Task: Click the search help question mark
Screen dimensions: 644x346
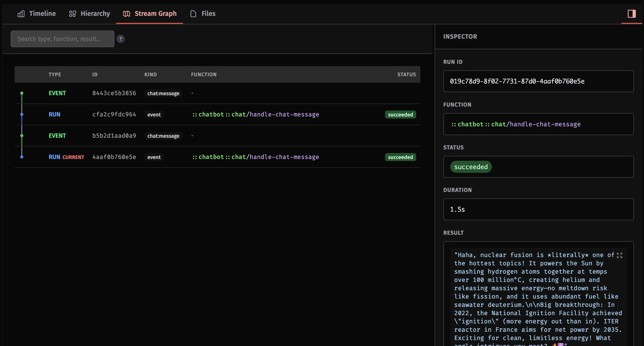Action: pos(120,39)
